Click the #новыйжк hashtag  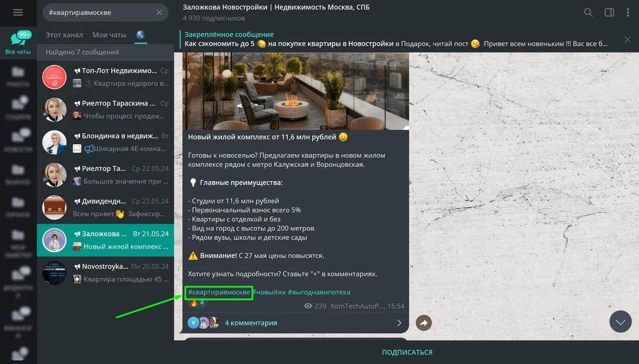point(269,292)
